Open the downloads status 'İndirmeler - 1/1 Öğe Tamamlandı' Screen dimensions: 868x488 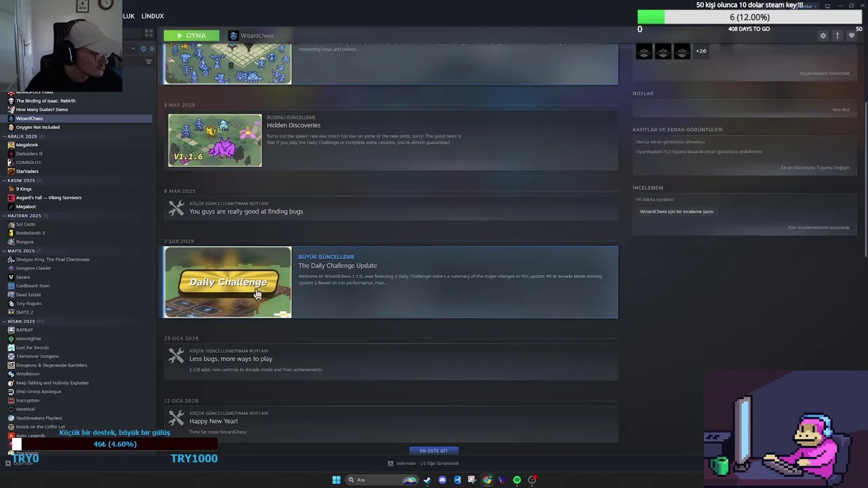click(423, 464)
